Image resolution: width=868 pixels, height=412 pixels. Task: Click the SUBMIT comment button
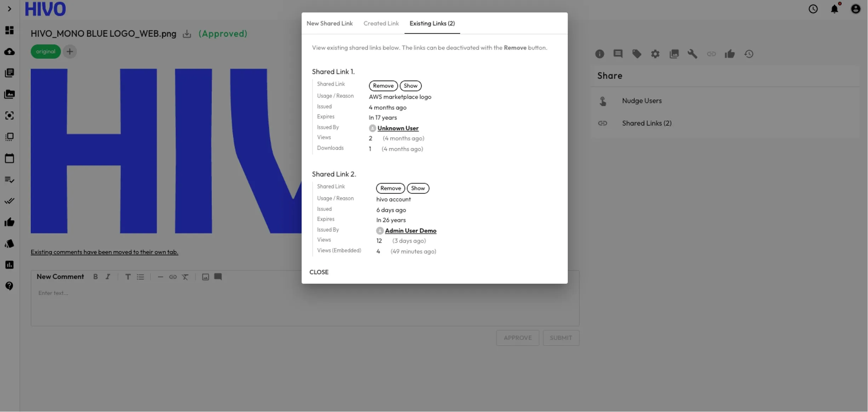click(x=561, y=338)
